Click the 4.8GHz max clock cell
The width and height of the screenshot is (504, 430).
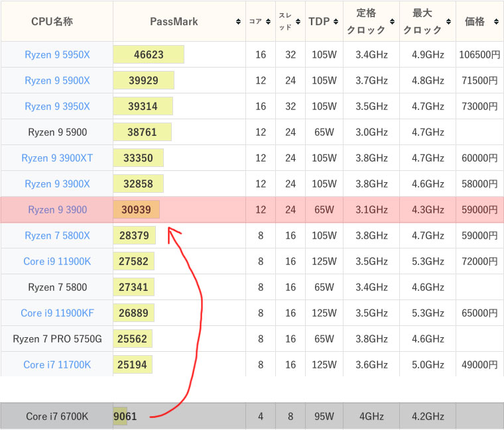pyautogui.click(x=428, y=80)
